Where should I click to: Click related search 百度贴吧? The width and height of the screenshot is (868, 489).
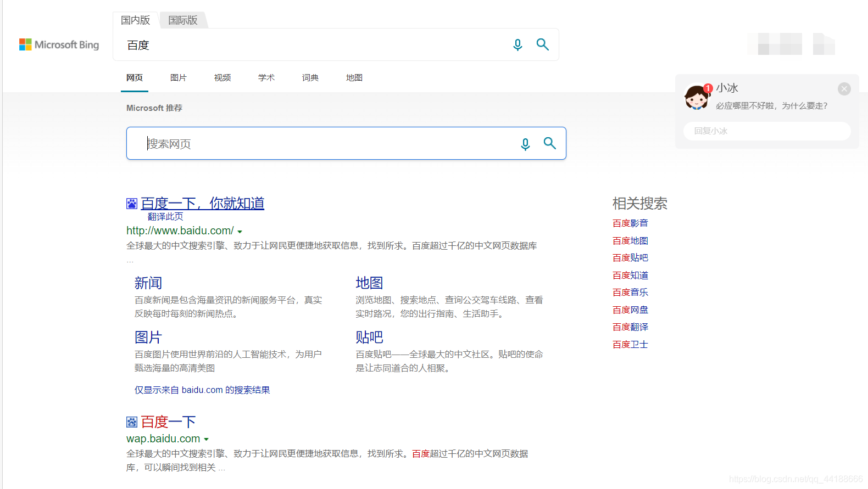[x=630, y=258]
